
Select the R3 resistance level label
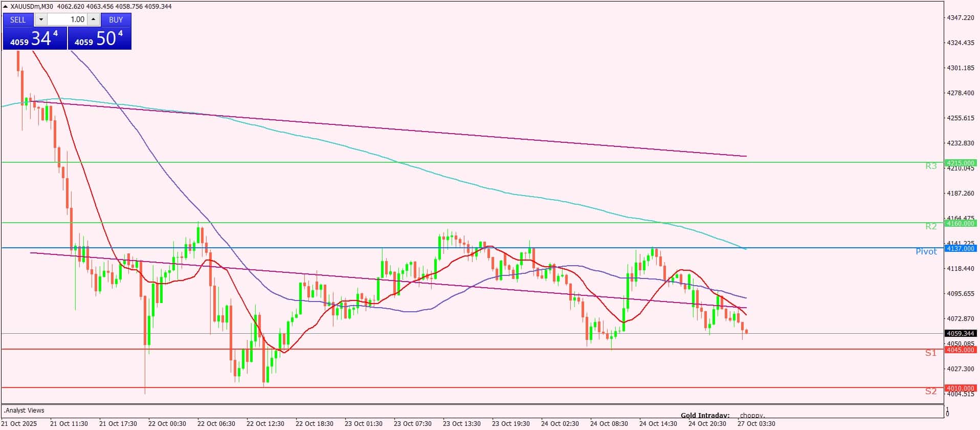click(930, 166)
